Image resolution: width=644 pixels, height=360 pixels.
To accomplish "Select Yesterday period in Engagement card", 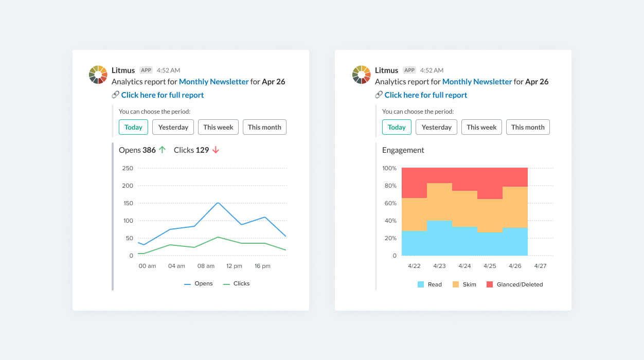I will pos(437,127).
